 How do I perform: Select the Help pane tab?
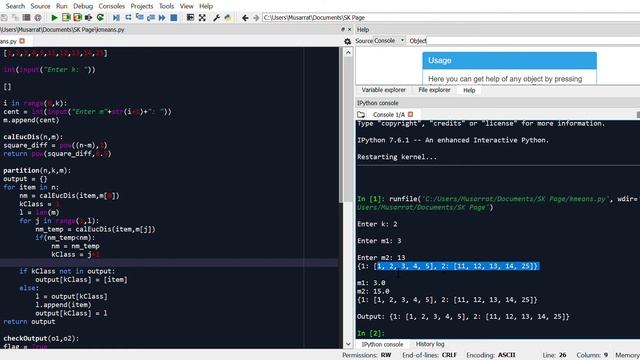coord(469,90)
